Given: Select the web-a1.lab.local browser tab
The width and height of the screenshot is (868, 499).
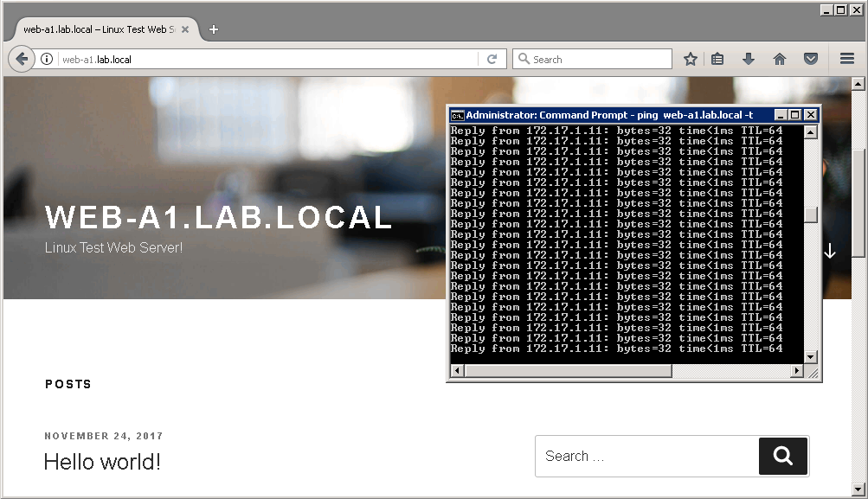Looking at the screenshot, I should coord(100,29).
